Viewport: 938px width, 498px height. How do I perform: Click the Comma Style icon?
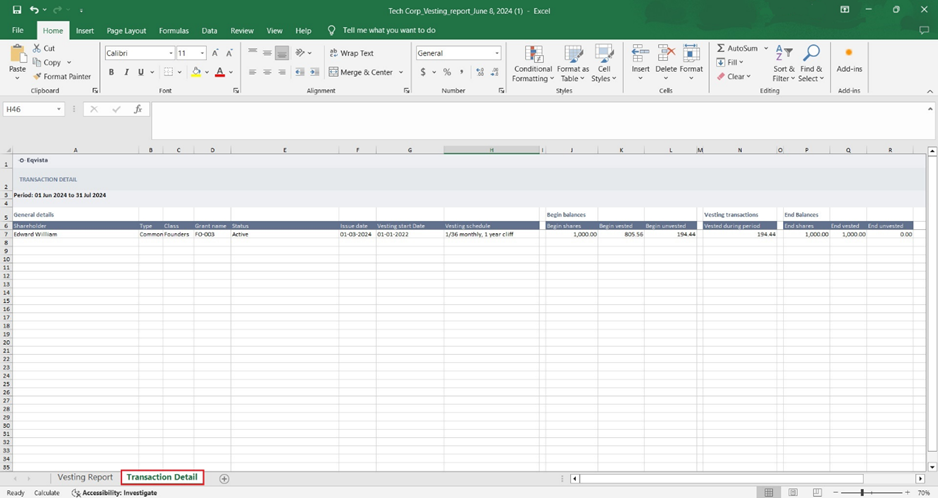coord(462,72)
